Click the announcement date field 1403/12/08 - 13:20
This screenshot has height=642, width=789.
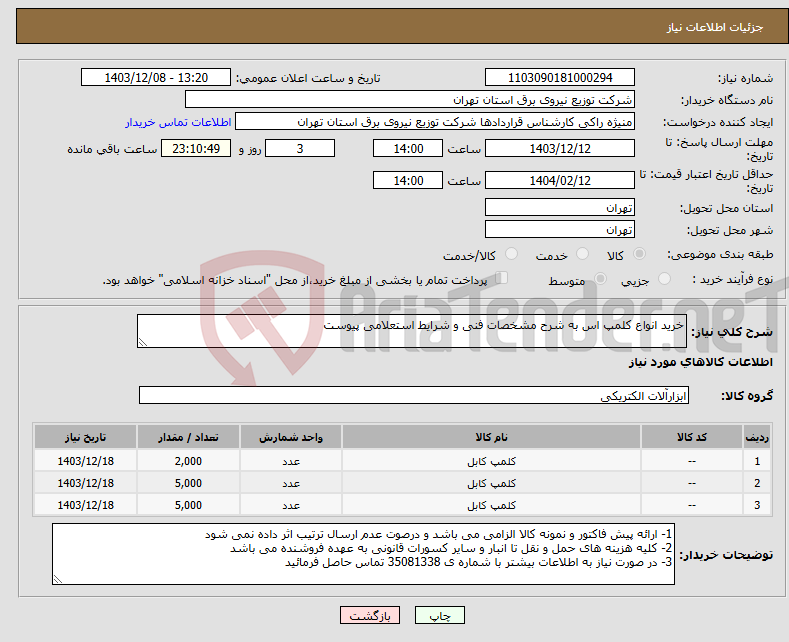pos(155,77)
